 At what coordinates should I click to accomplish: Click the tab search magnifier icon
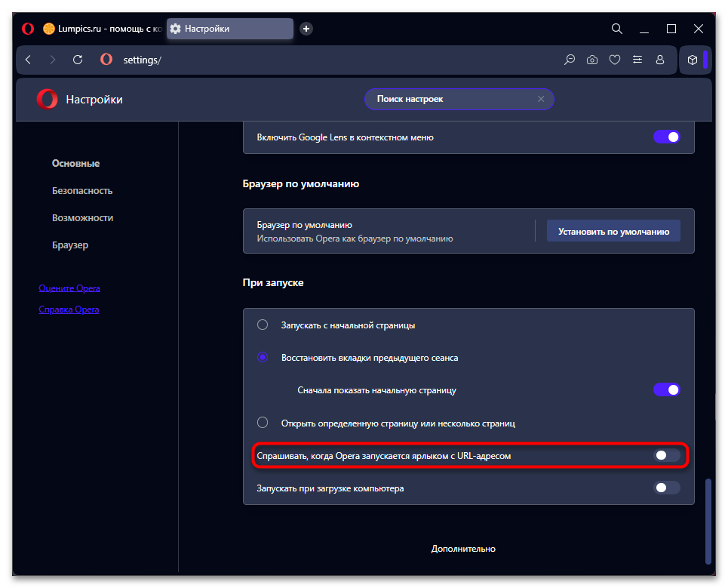point(616,29)
